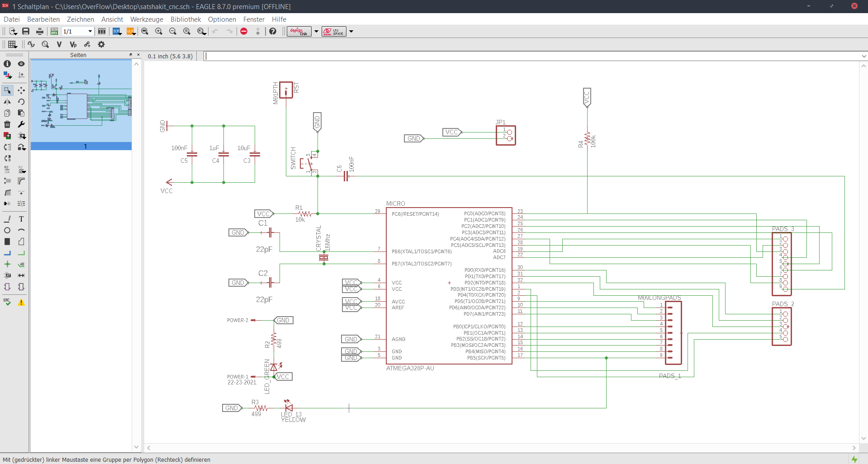The image size is (868, 464).
Task: Open the Werkzeuge menu
Action: point(147,19)
